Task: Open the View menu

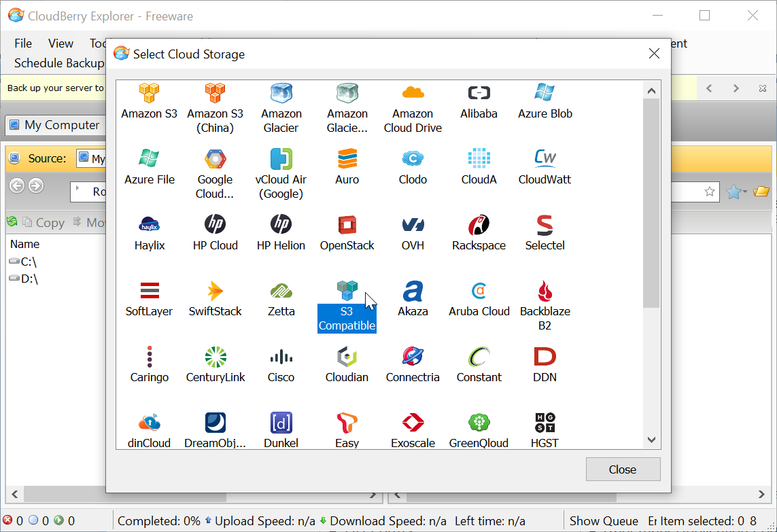Action: [x=61, y=43]
